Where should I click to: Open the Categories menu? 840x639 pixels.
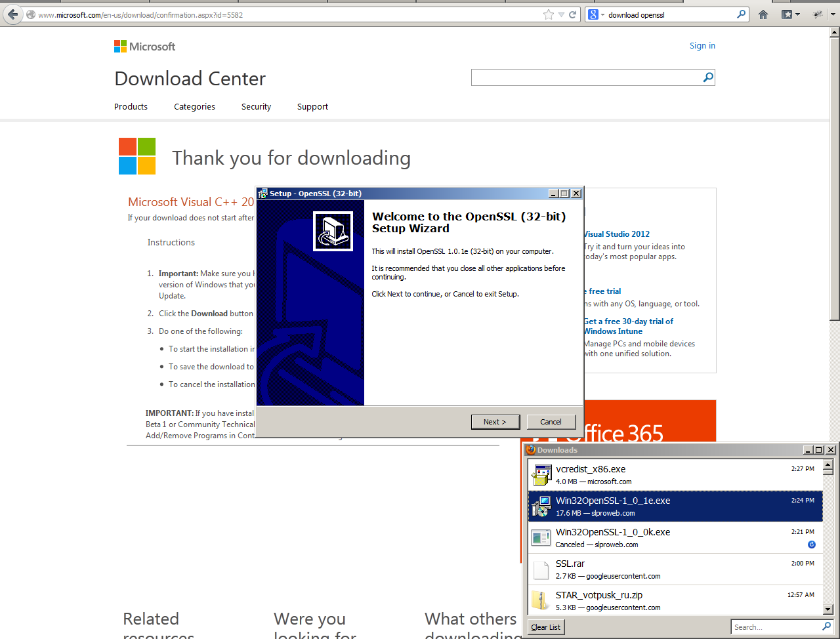click(x=194, y=106)
